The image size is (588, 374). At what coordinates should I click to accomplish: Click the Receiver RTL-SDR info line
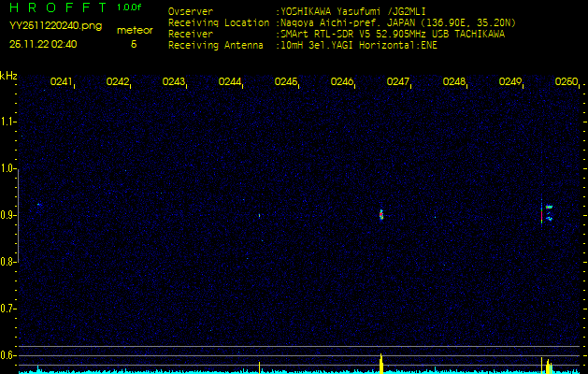point(337,33)
